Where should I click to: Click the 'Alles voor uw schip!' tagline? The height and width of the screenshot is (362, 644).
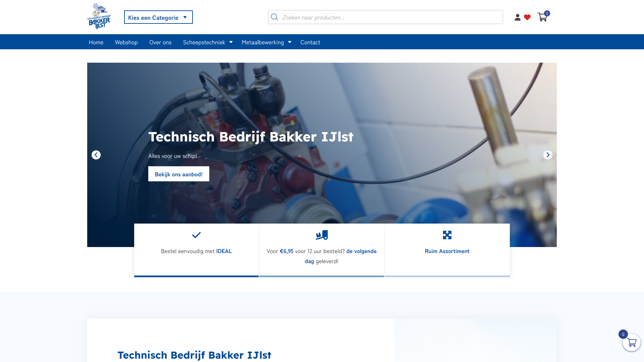[173, 156]
